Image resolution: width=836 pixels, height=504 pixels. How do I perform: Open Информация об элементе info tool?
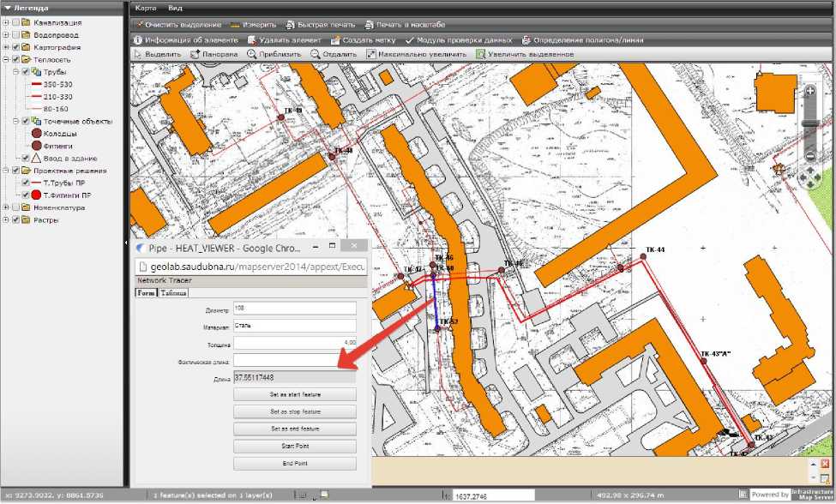tap(138, 39)
